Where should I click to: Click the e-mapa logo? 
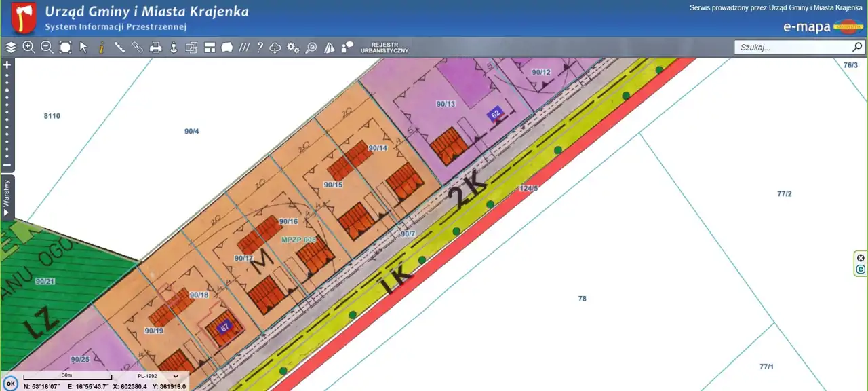click(x=822, y=27)
